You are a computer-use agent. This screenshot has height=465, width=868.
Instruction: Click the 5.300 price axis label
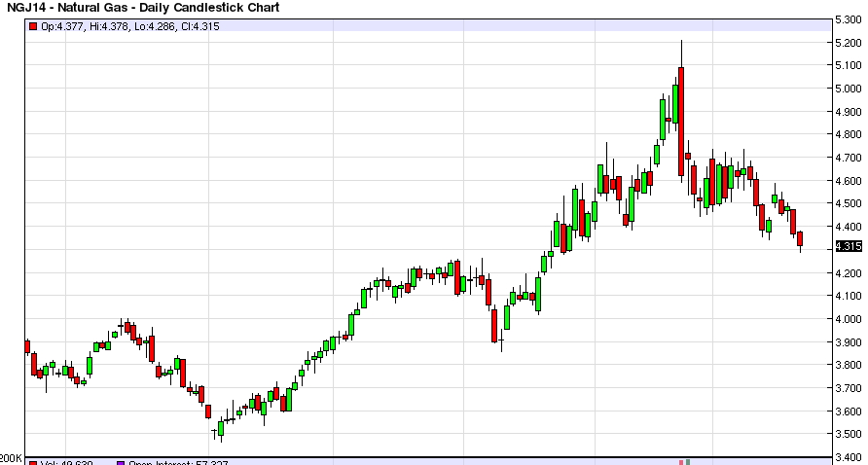[x=848, y=19]
